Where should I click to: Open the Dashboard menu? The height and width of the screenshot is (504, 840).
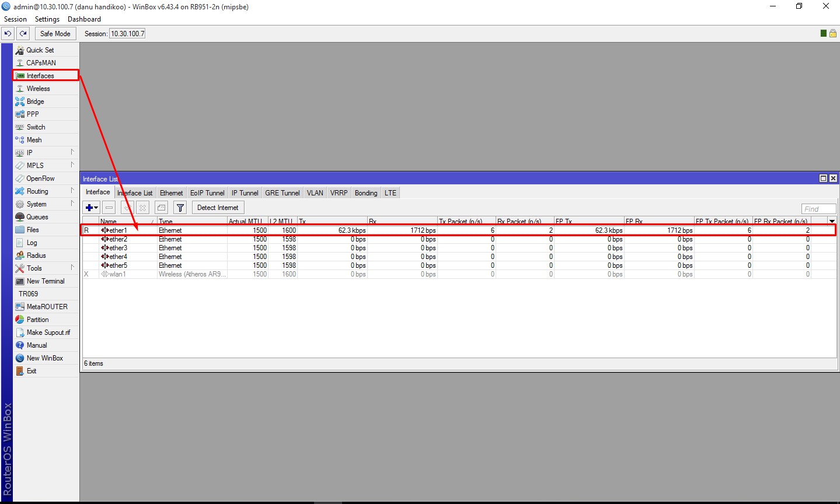pyautogui.click(x=84, y=19)
